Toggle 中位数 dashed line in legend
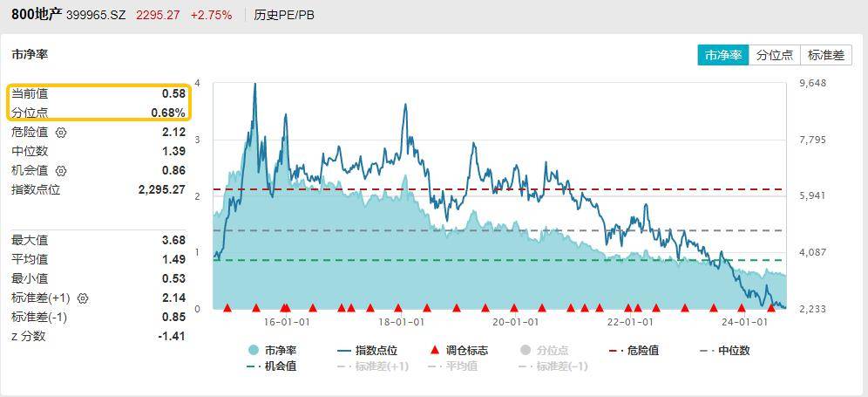Image resolution: width=868 pixels, height=397 pixels. click(x=724, y=351)
